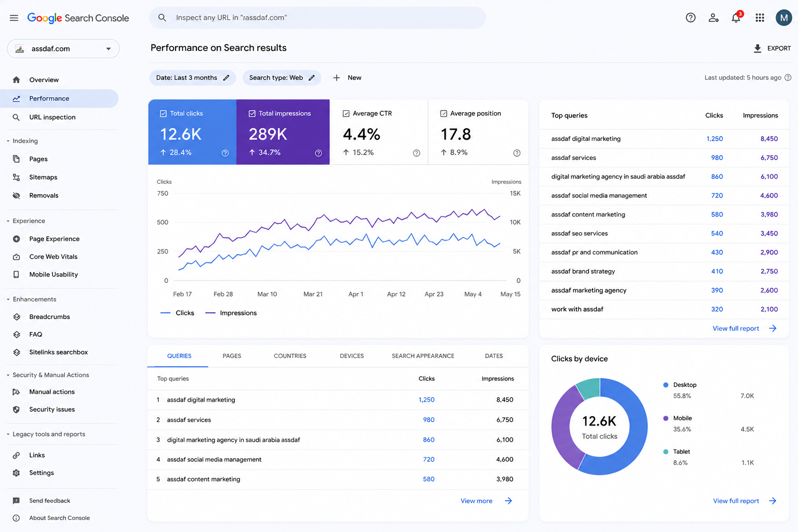This screenshot has width=798, height=532.
Task: Click the Settings gear icon
Action: 16,473
